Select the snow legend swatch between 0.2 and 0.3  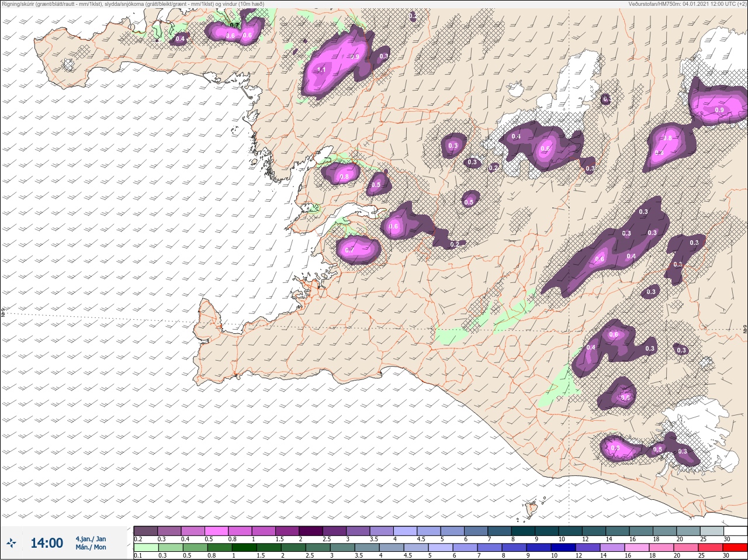tap(146, 531)
